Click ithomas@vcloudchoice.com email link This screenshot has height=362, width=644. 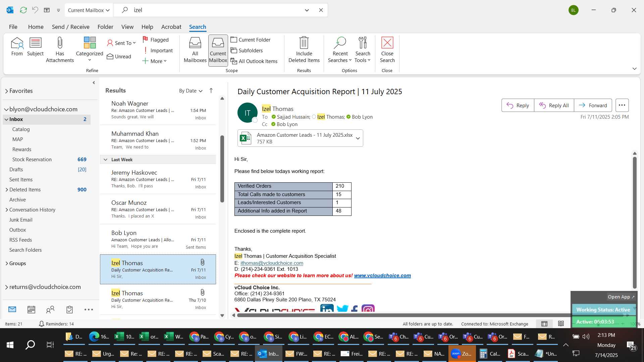[x=272, y=263]
